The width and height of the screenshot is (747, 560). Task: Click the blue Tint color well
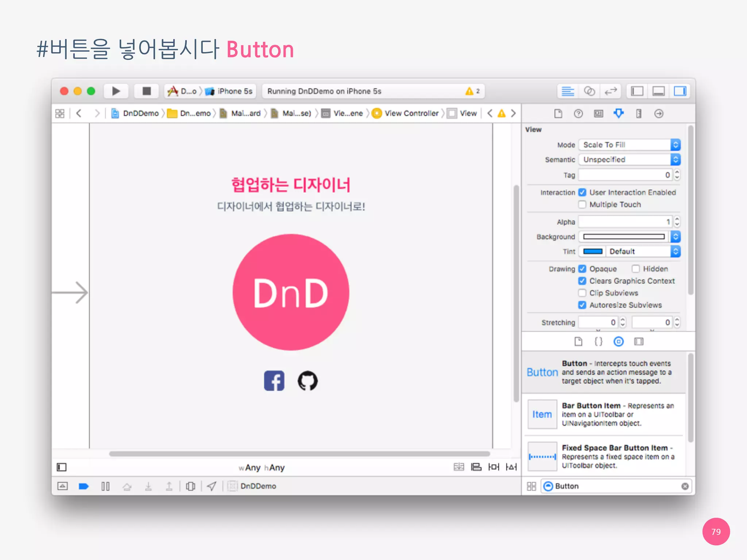point(593,251)
